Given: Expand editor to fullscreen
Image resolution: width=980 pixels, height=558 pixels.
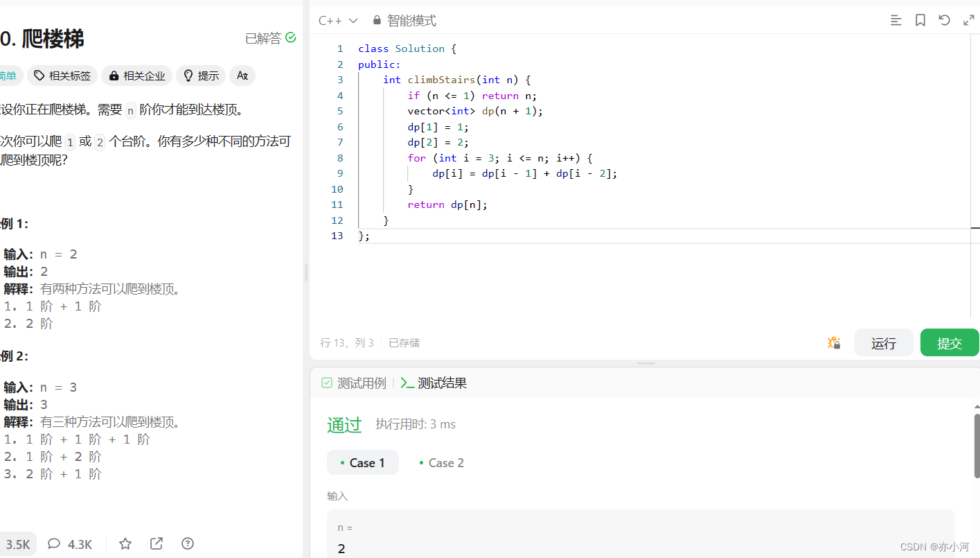Looking at the screenshot, I should [968, 21].
